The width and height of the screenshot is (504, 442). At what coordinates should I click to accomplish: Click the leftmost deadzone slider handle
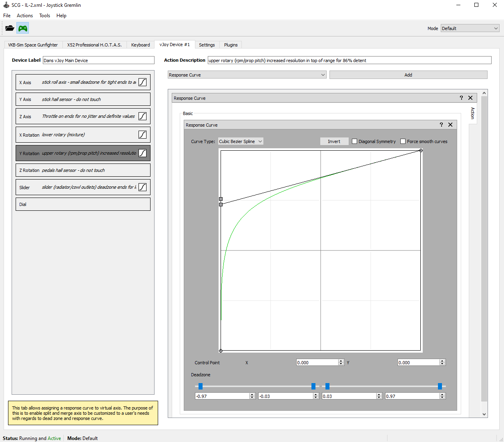(x=201, y=386)
